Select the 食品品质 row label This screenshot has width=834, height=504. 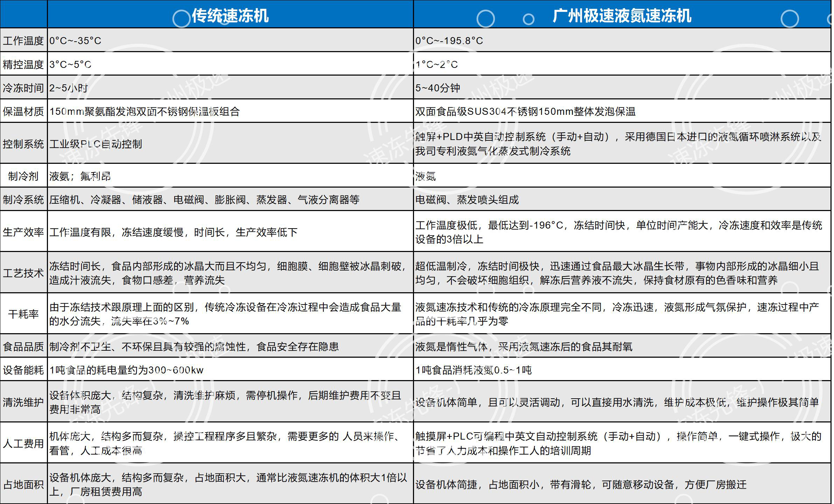(23, 346)
